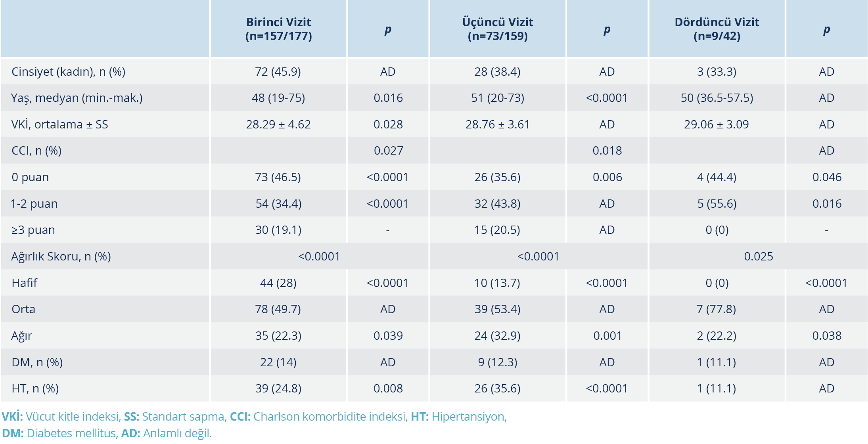Viewport: 868px width, 444px height.
Task: Click the cell showing 72 (45.9)
Action: point(278,72)
